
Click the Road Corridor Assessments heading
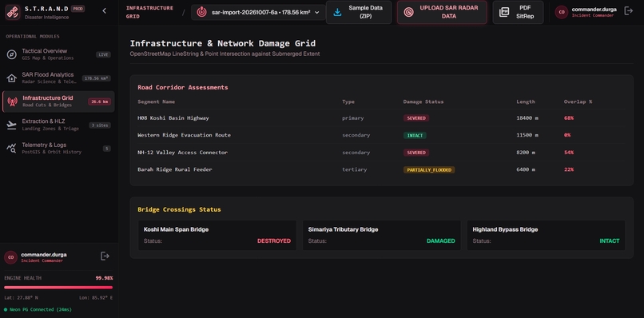point(183,87)
